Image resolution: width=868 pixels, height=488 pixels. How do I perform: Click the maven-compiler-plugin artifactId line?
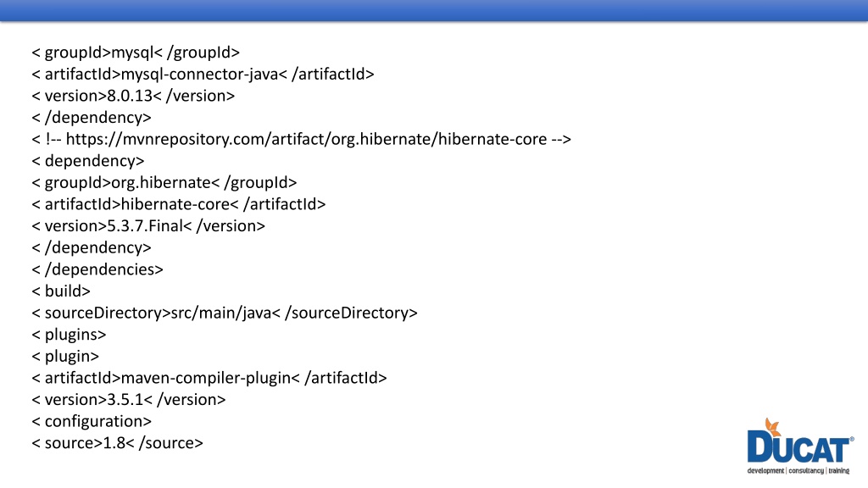[x=209, y=378]
